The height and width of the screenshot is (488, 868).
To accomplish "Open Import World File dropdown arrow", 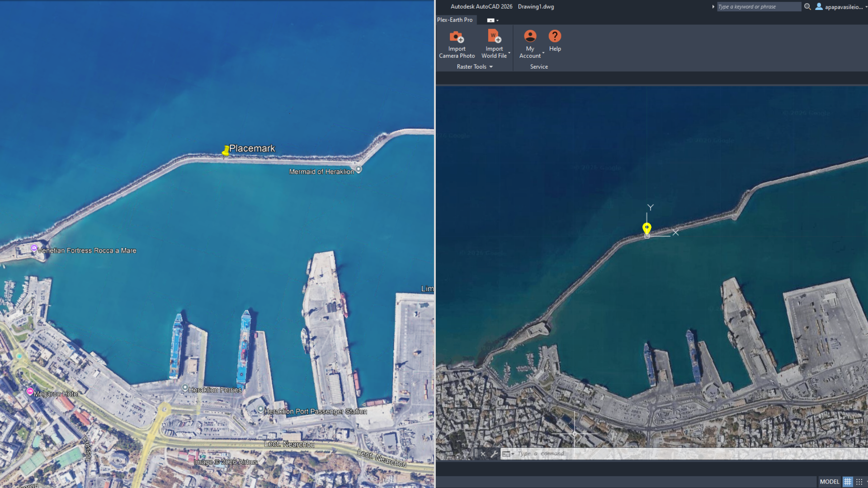I will click(509, 53).
